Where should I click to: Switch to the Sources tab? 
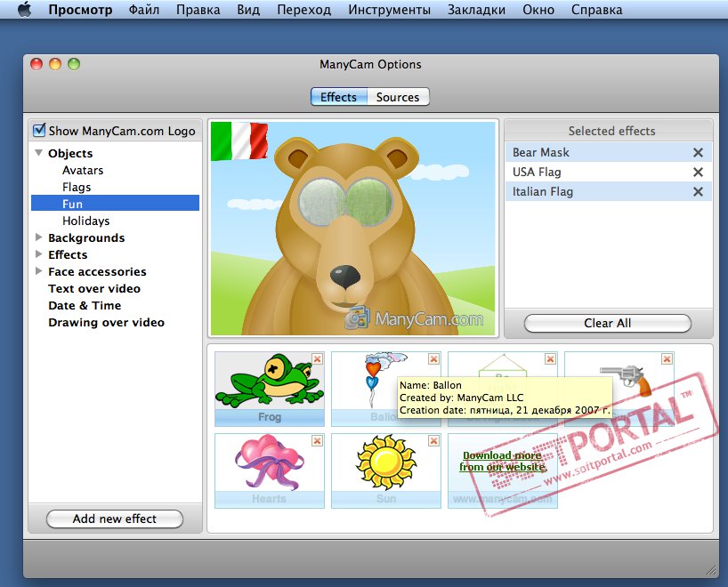pos(398,97)
